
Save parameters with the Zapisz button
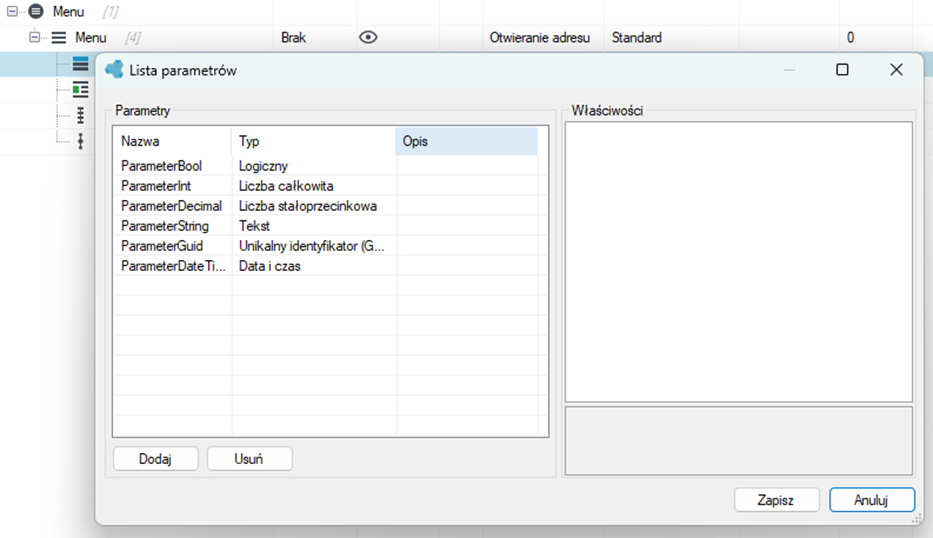point(777,500)
